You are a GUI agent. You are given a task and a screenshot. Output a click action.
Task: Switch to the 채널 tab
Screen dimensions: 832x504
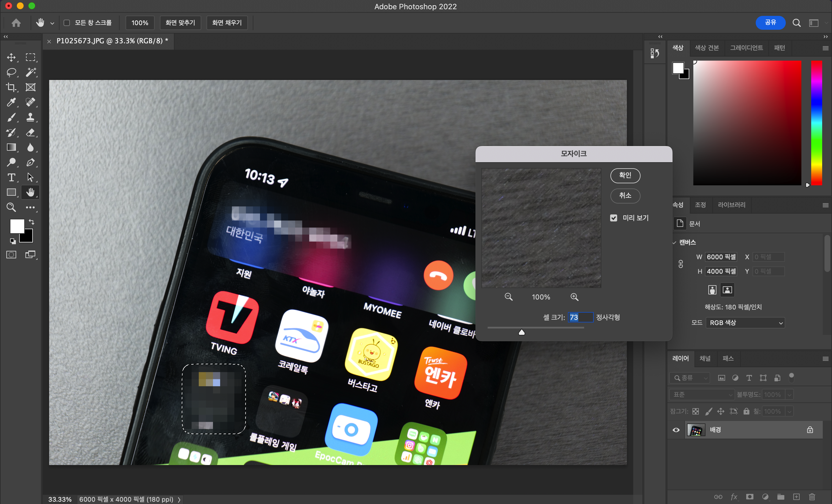pyautogui.click(x=705, y=358)
